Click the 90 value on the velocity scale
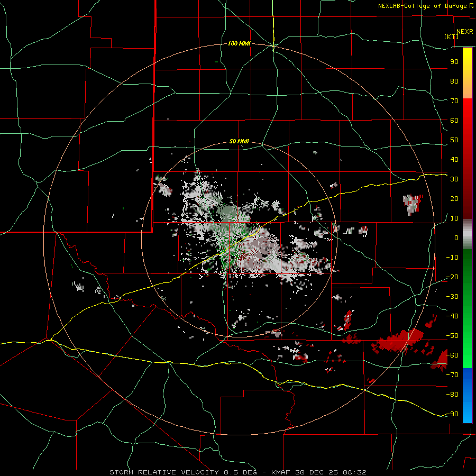Image resolution: width=476 pixels, height=476 pixels. point(454,62)
